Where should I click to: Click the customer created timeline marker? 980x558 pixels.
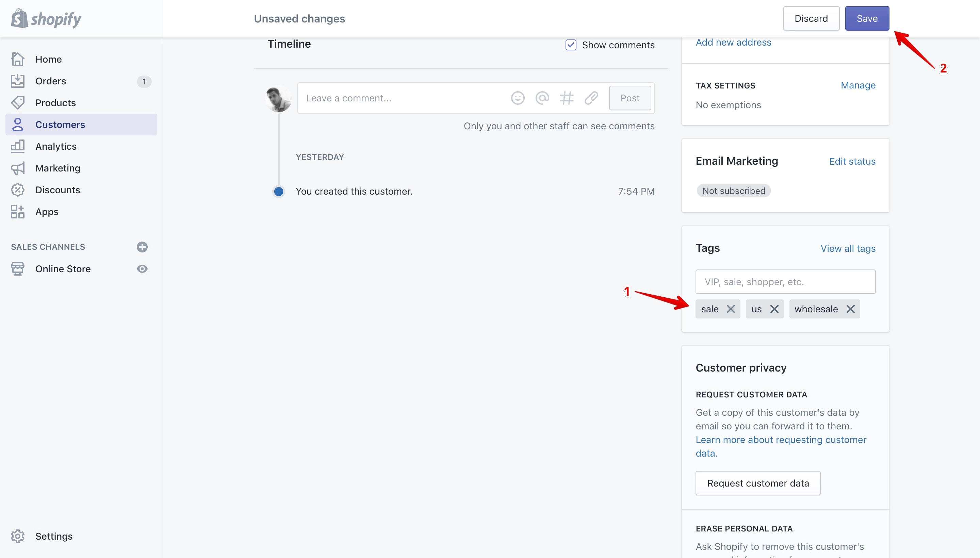pyautogui.click(x=279, y=191)
